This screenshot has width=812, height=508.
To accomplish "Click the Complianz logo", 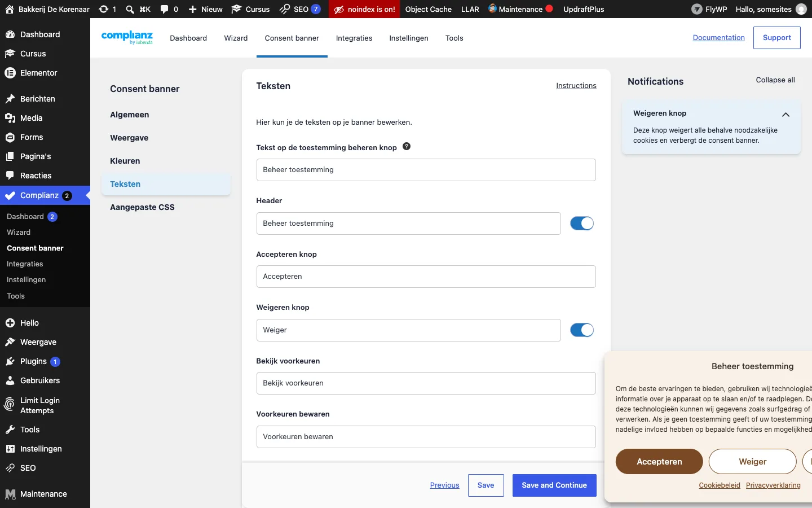I will (127, 38).
